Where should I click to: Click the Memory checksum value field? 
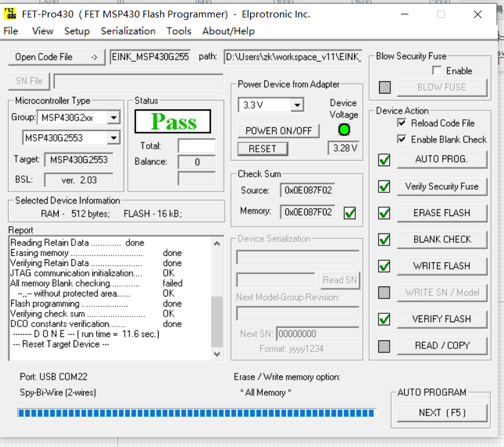(x=308, y=212)
